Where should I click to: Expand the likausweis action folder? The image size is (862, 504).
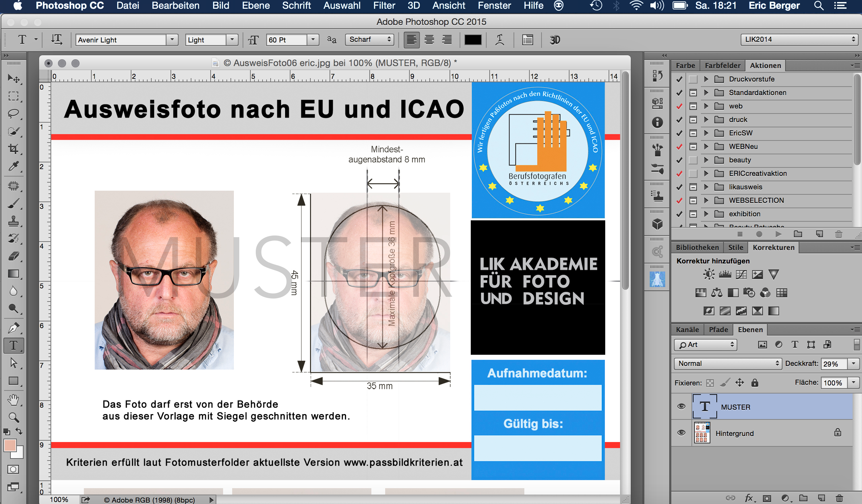pos(706,187)
